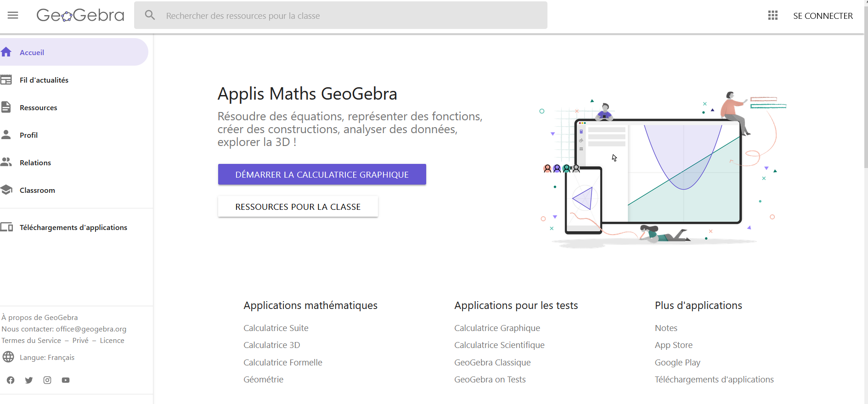Click the globe language icon
Viewport: 868px width, 404px height.
click(8, 357)
